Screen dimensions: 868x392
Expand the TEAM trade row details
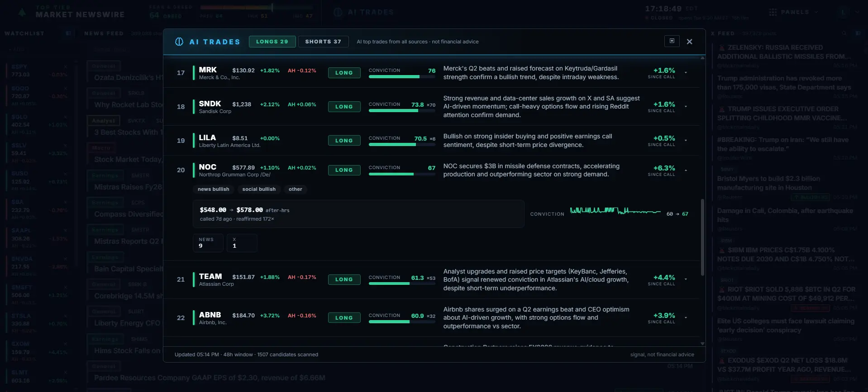coord(686,279)
